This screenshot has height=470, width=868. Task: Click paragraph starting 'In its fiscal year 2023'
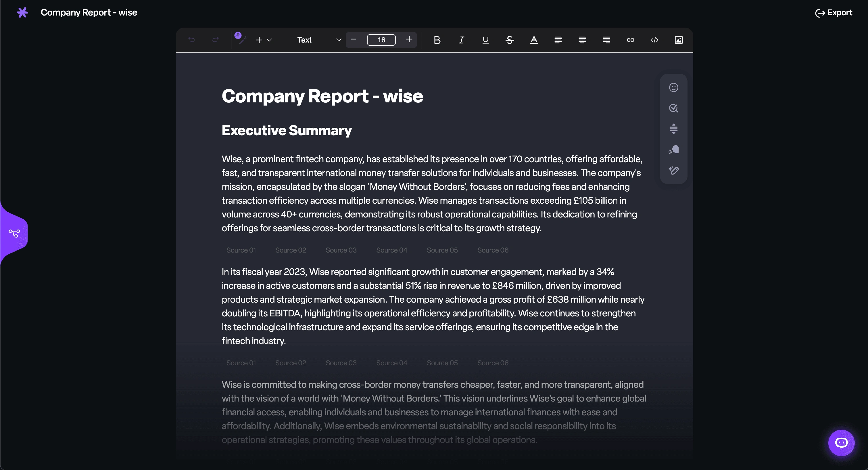click(433, 306)
